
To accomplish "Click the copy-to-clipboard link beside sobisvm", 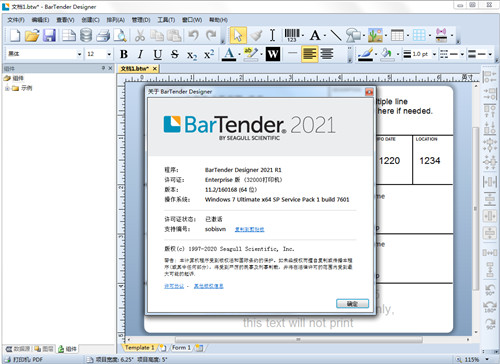I will (249, 229).
